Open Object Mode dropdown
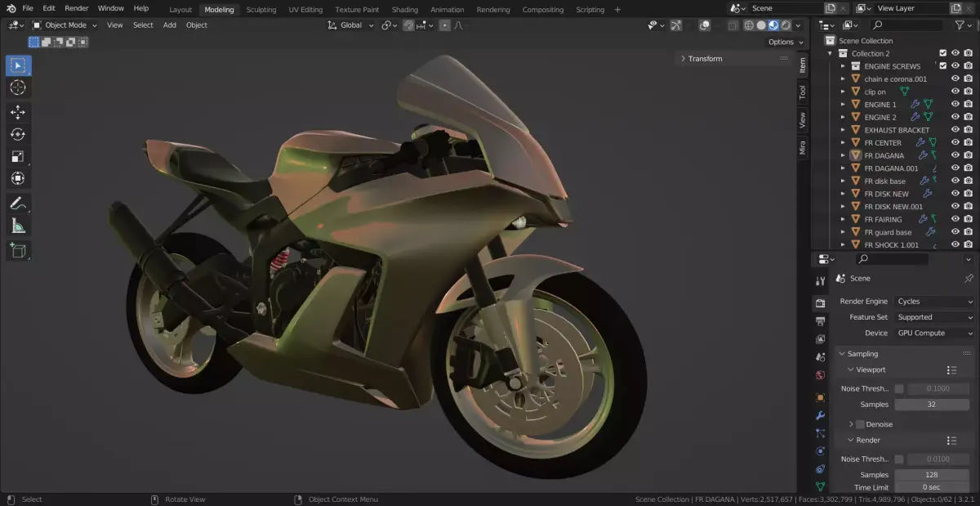The height and width of the screenshot is (506, 980). [x=65, y=25]
